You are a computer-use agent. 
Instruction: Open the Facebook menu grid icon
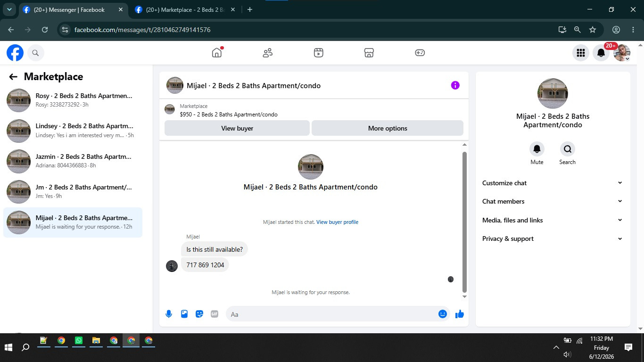581,53
